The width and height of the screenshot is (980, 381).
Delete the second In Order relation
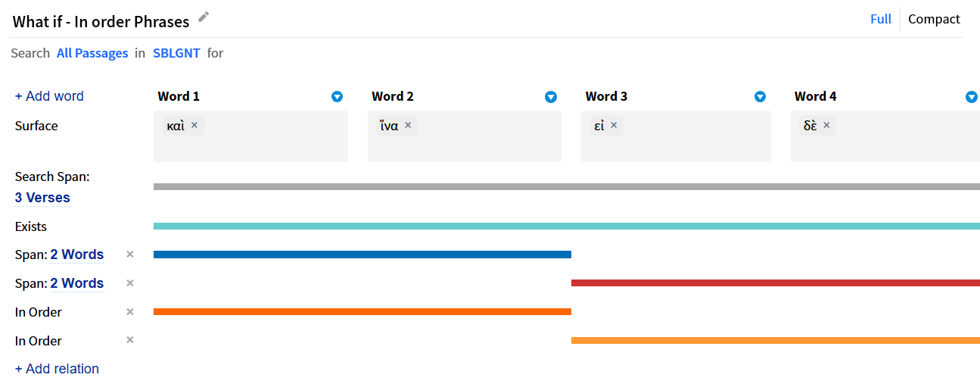click(x=130, y=340)
